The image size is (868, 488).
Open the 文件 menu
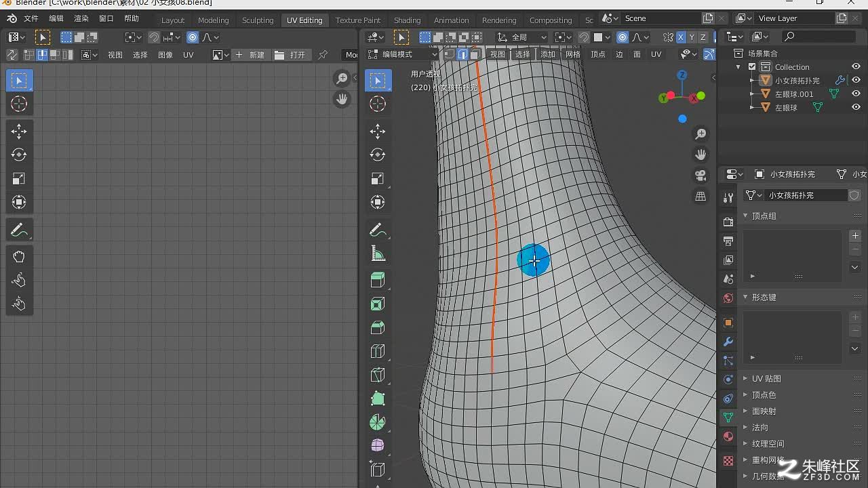click(31, 19)
